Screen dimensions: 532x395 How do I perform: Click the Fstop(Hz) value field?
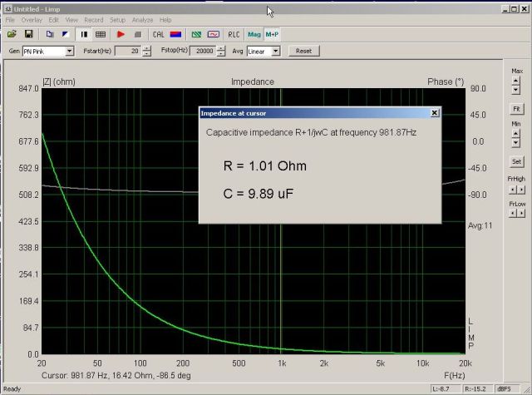[203, 52]
